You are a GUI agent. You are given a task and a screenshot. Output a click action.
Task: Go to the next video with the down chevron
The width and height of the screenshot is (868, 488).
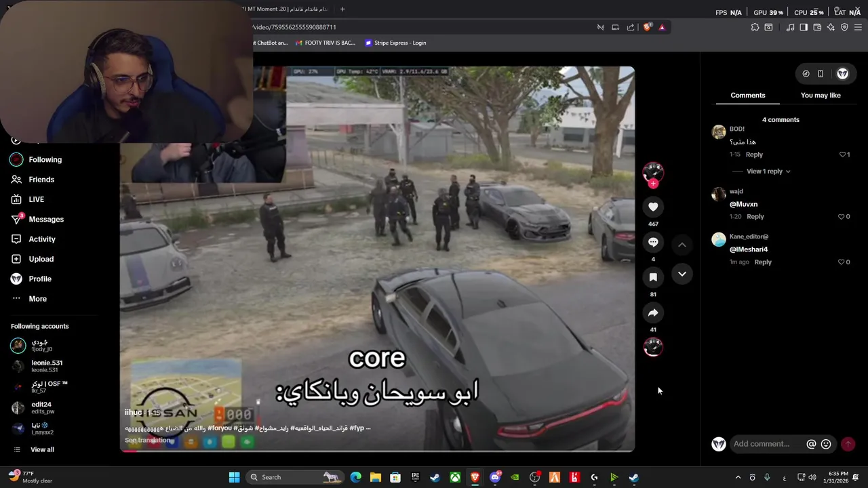coord(682,274)
